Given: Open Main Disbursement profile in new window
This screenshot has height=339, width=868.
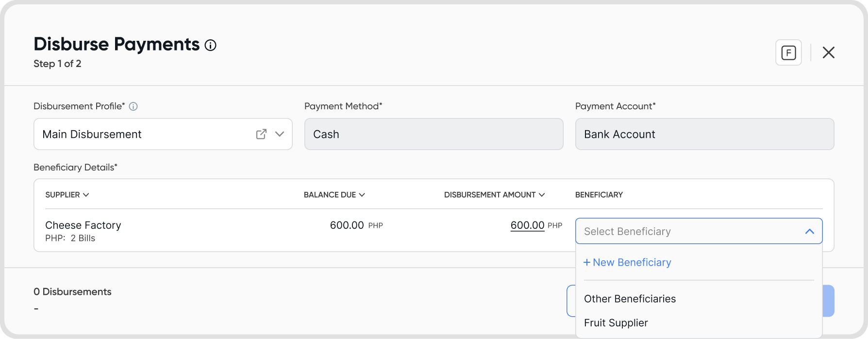Looking at the screenshot, I should coord(261,134).
